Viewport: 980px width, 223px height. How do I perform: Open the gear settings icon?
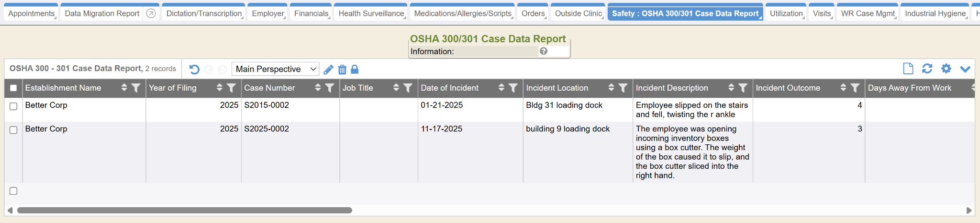point(946,69)
